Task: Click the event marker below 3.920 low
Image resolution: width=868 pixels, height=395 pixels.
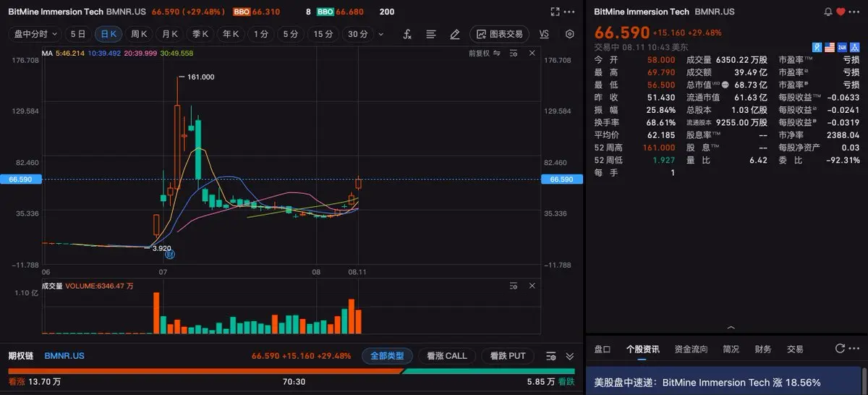Action: [169, 255]
